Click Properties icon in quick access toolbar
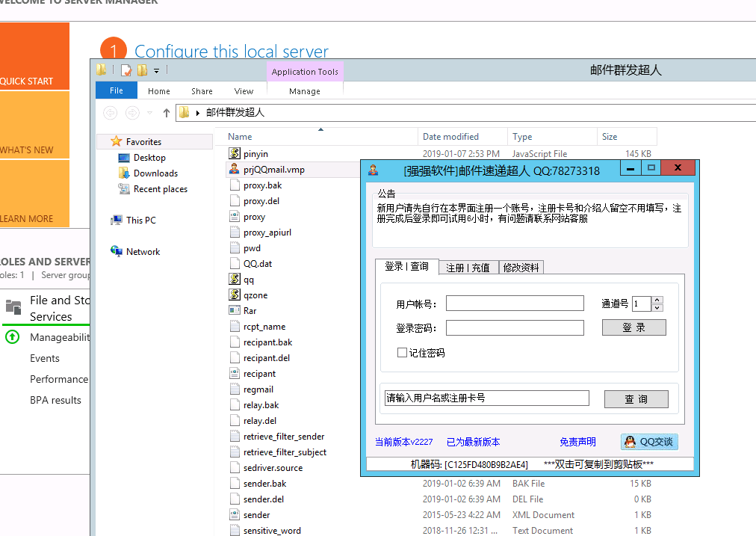 126,70
